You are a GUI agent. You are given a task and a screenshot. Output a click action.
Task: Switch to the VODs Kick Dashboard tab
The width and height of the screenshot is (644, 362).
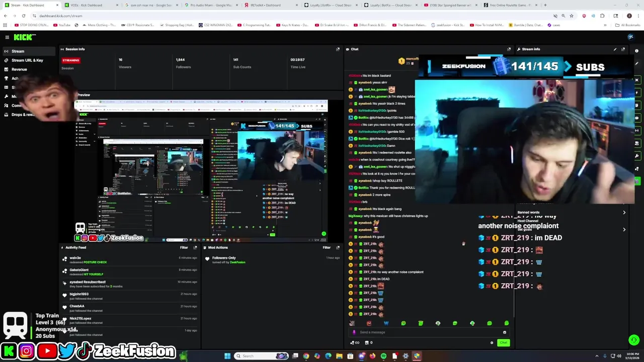pyautogui.click(x=92, y=5)
